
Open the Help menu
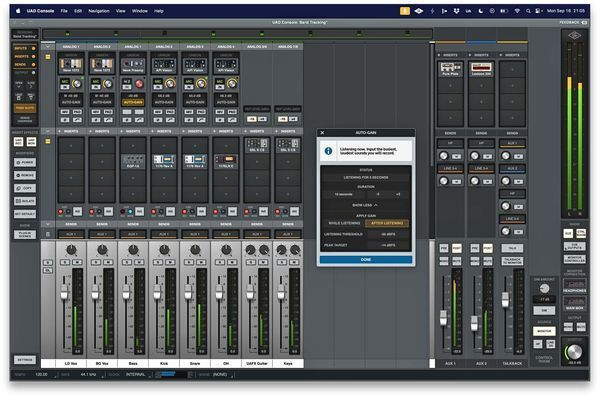click(x=159, y=11)
